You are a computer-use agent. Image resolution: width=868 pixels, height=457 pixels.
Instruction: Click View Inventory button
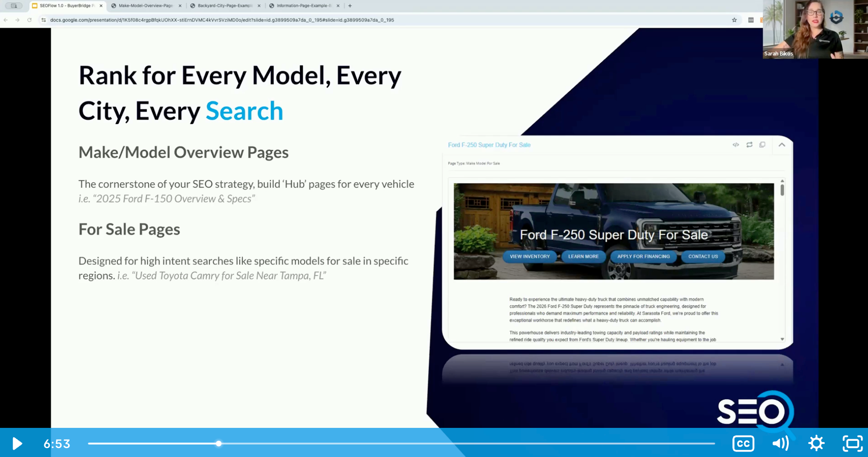(529, 256)
